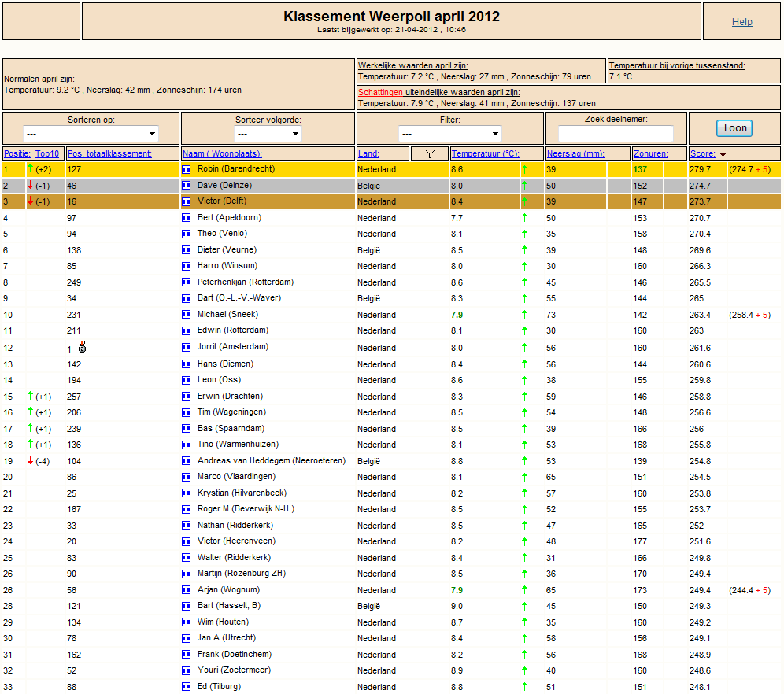Click green position arrow in Erwin (Drachten) row

(31, 396)
